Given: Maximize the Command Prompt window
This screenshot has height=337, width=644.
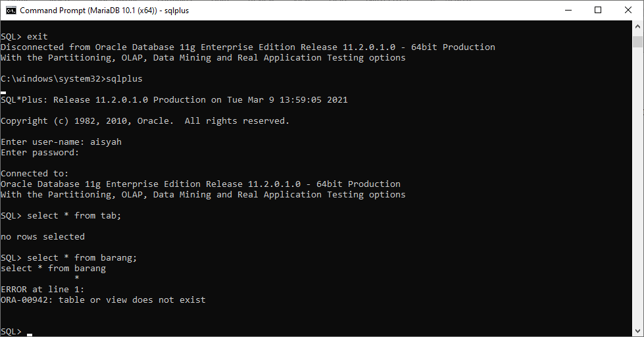Looking at the screenshot, I should (x=598, y=11).
